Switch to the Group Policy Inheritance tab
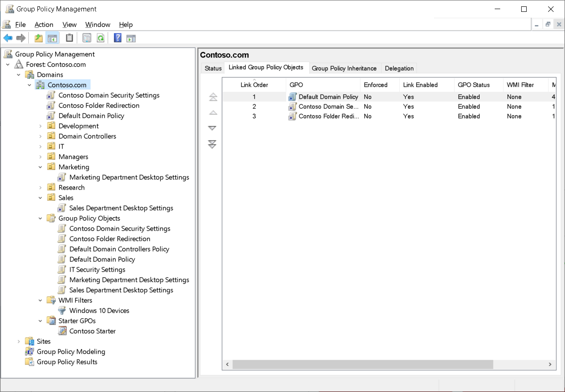 (x=344, y=68)
